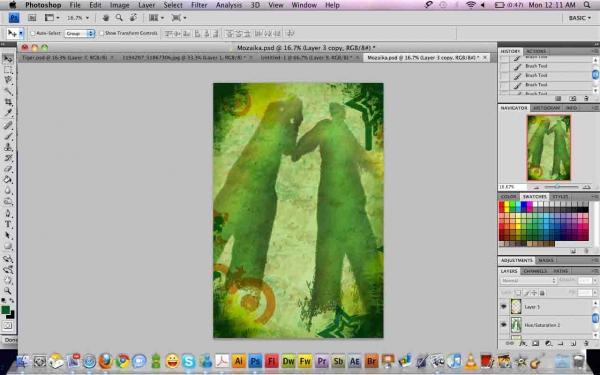Select the Type tool
The width and height of the screenshot is (600, 375).
click(x=8, y=224)
